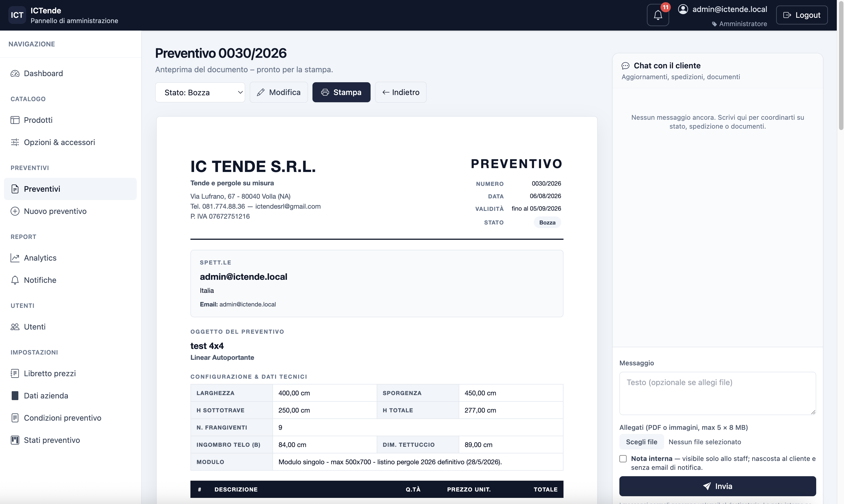Viewport: 844px width, 504px height.
Task: Click the Dashboard gauge icon
Action: tap(15, 73)
